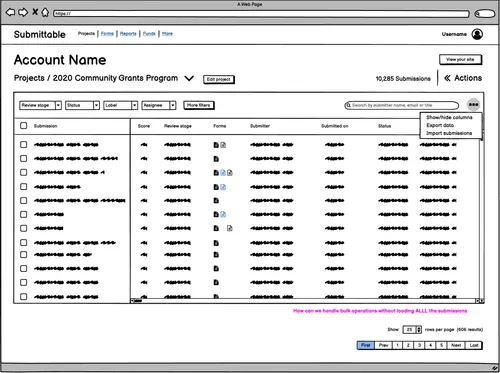
Task: Click the browser forward arrow
Action: [23, 13]
